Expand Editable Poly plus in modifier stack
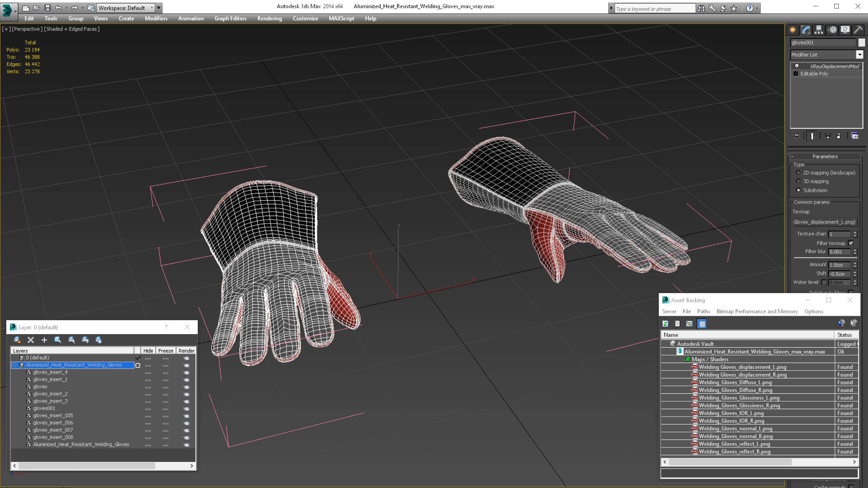The height and width of the screenshot is (488, 868). coord(796,74)
